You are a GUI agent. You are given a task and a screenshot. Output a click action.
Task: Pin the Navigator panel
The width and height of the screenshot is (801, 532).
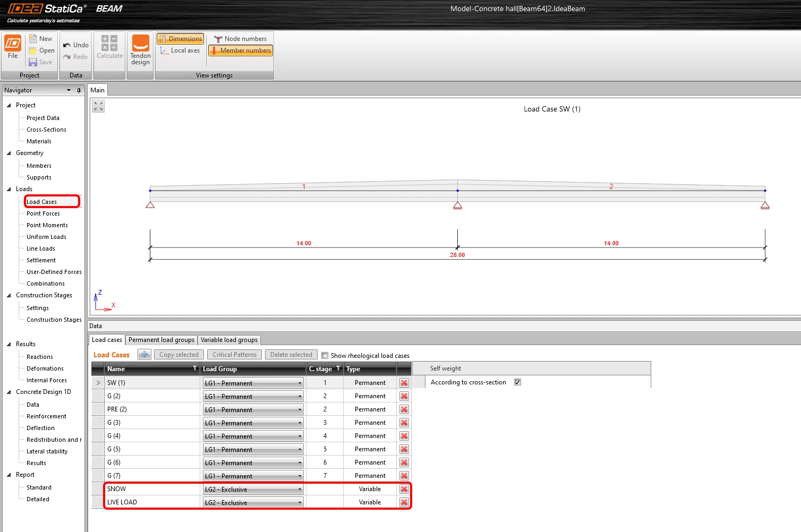click(x=79, y=90)
